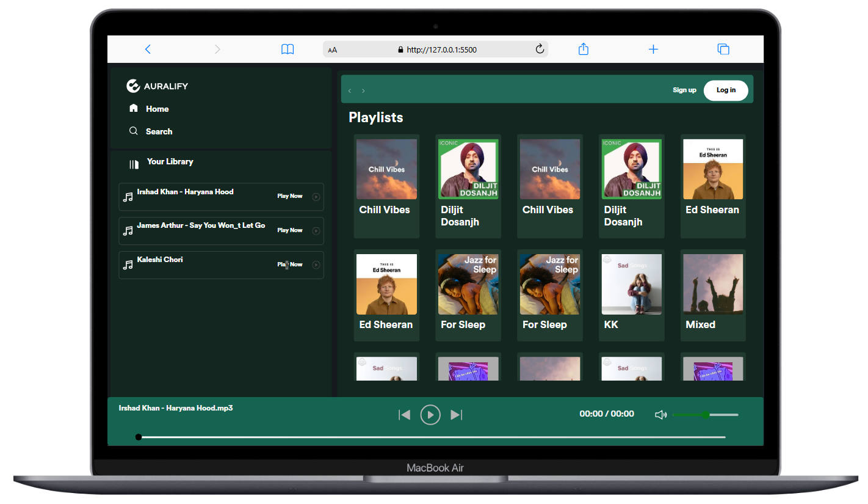Click the Home icon in sidebar
Viewport: 868px width, 504px height.
134,108
